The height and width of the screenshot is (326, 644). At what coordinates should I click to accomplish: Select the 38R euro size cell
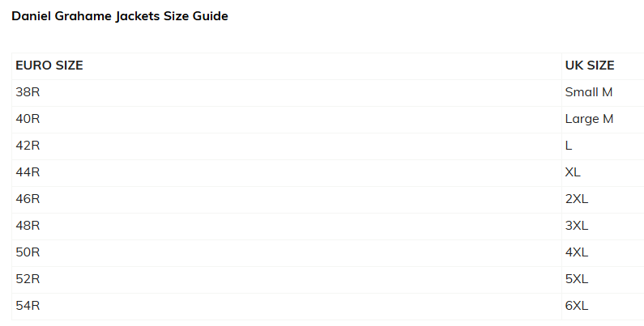point(28,92)
